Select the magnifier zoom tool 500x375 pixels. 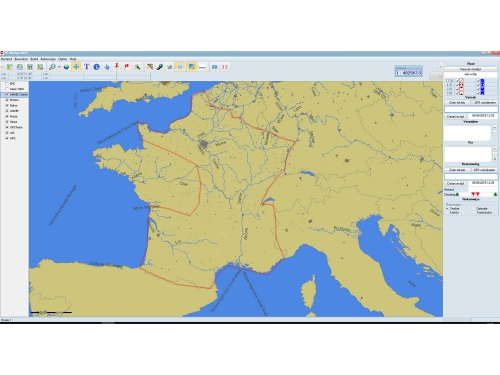52,67
